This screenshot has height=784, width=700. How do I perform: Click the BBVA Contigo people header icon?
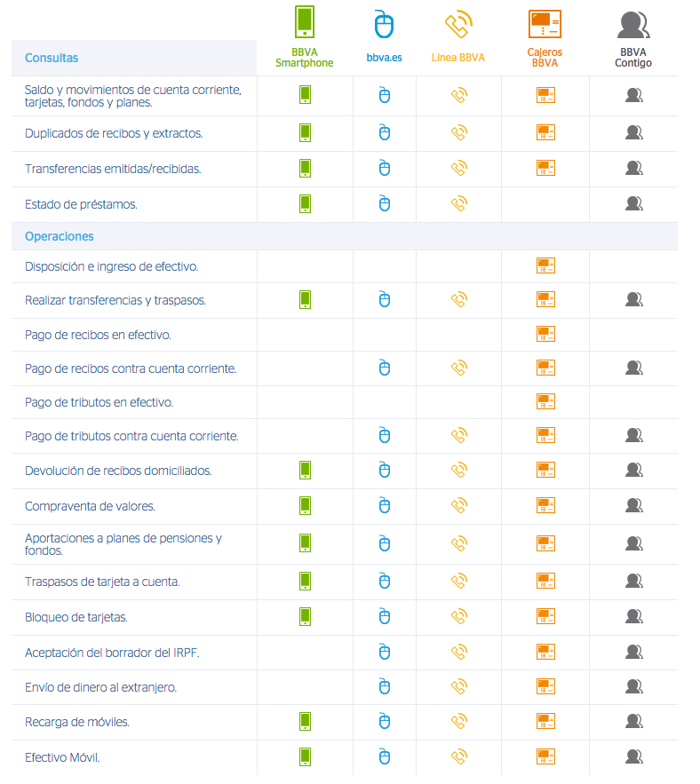tap(633, 25)
